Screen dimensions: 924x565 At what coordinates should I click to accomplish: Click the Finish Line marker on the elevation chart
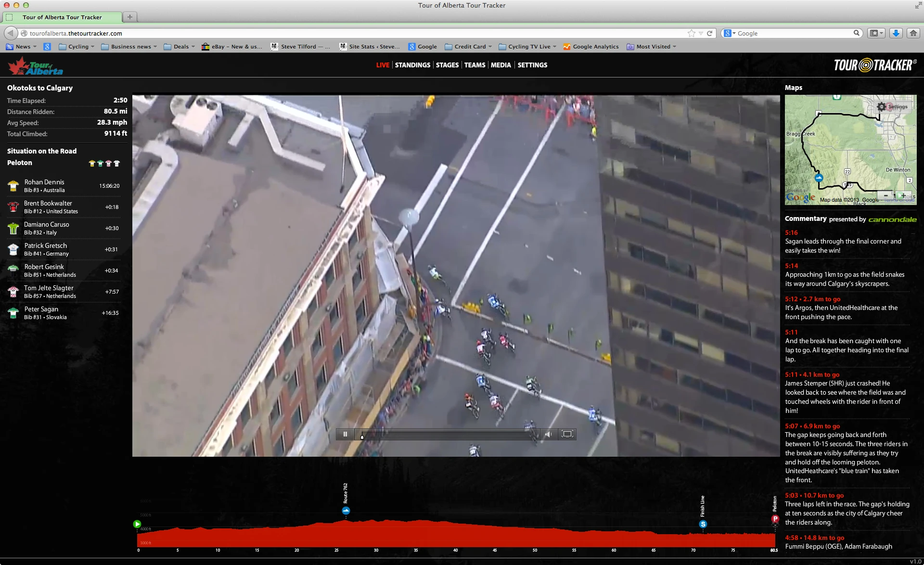704,524
